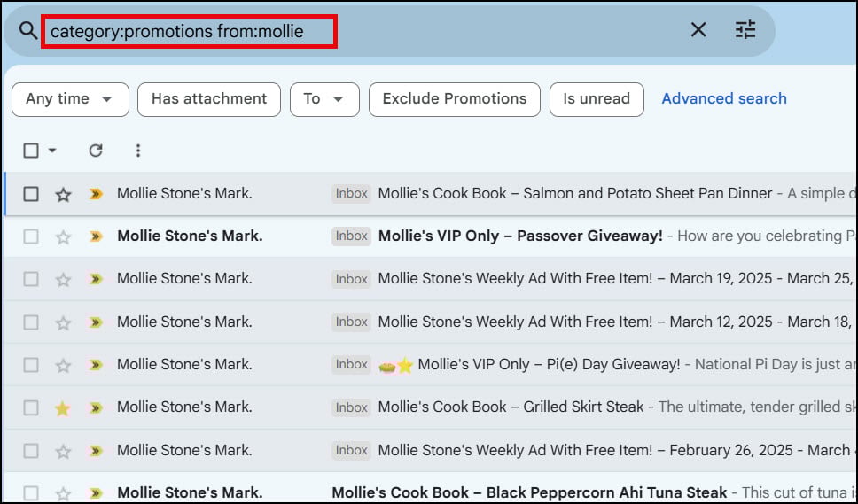Star the Salmon and Potato Sheet Pan email

63,194
